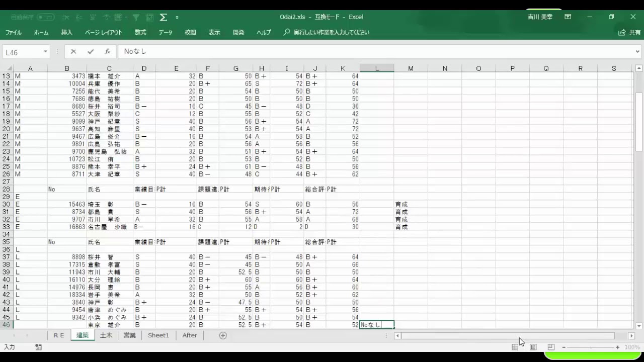The width and height of the screenshot is (644, 362).
Task: Add a new sheet with plus icon
Action: (x=223, y=335)
